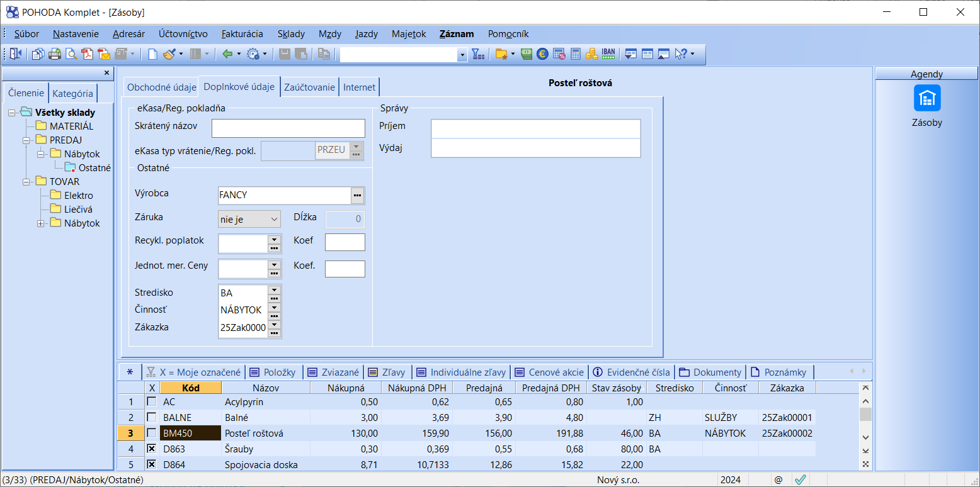Click the print icon in the toolbar
The width and height of the screenshot is (980, 487).
(x=54, y=54)
